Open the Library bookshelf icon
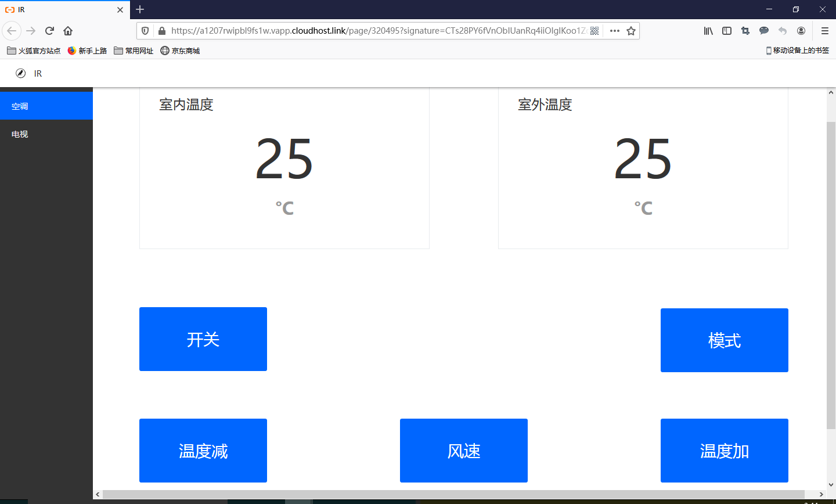Screen dimensions: 836x504 708,31
